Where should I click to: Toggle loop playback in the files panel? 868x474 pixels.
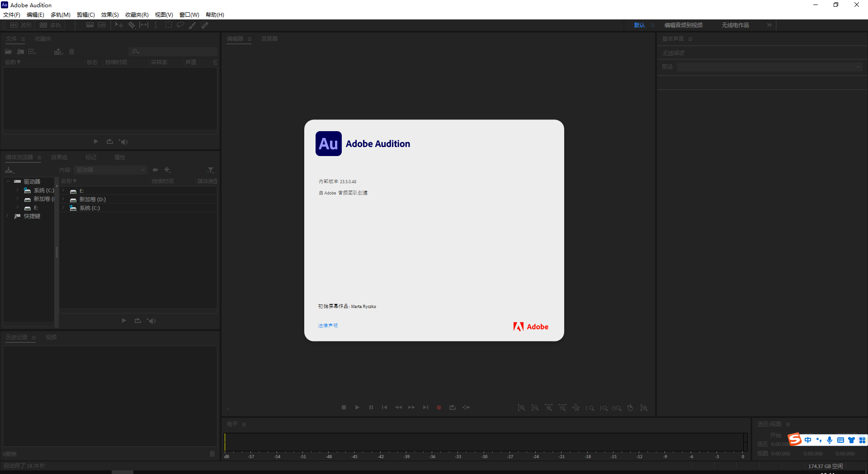(x=109, y=141)
